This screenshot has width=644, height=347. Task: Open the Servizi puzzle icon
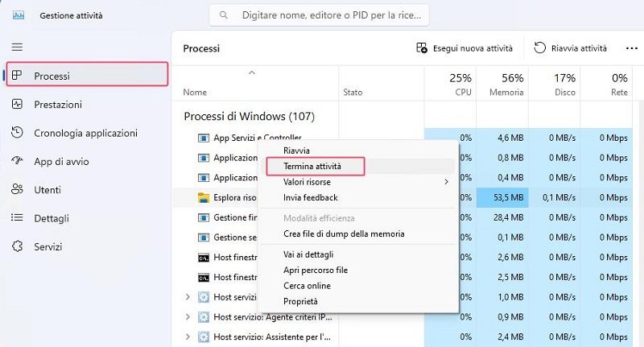click(x=18, y=247)
